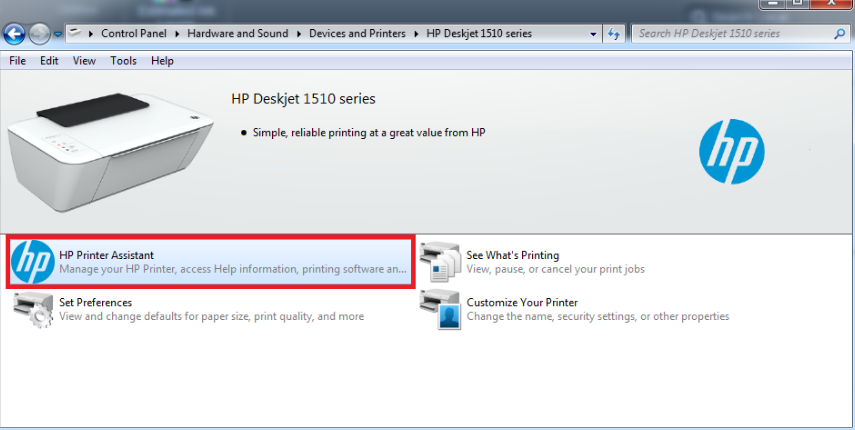Expand arrow after Devices and Printers breadcrumb
The height and width of the screenshot is (430, 855).
click(416, 34)
